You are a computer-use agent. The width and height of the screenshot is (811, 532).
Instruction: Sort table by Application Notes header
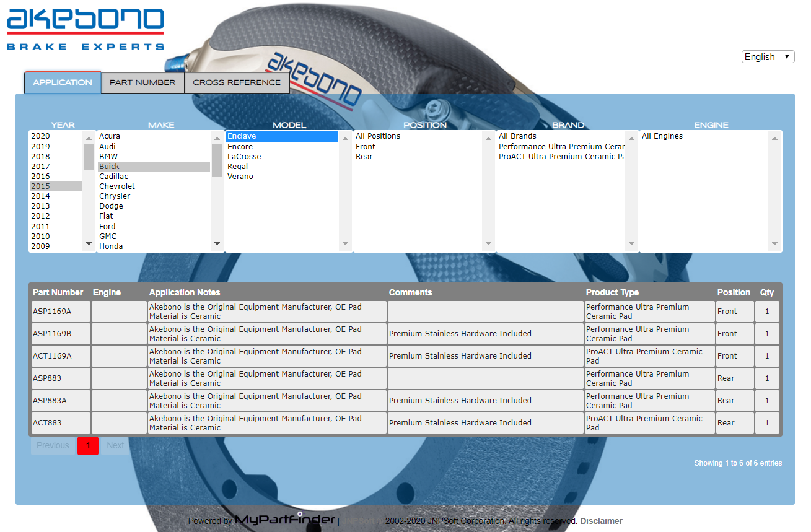(x=185, y=292)
